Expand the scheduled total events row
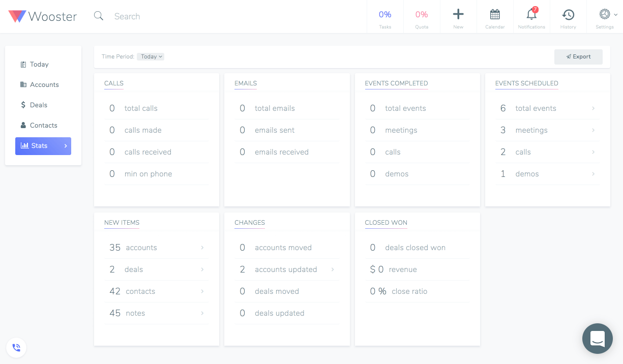The image size is (623, 364). pos(548,108)
